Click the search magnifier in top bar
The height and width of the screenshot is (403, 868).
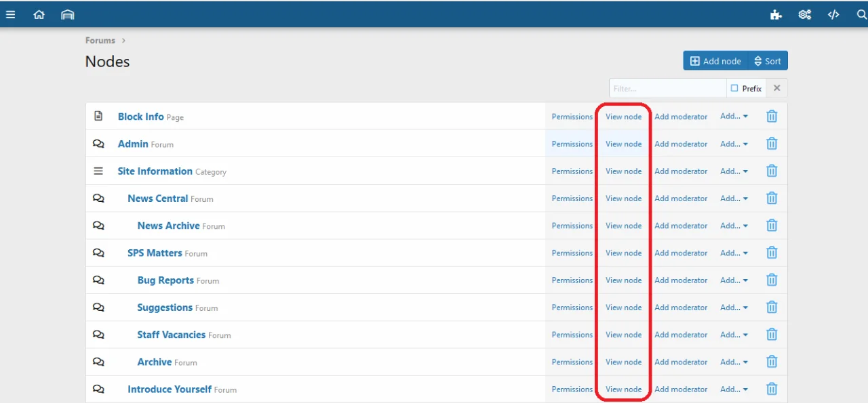click(861, 14)
